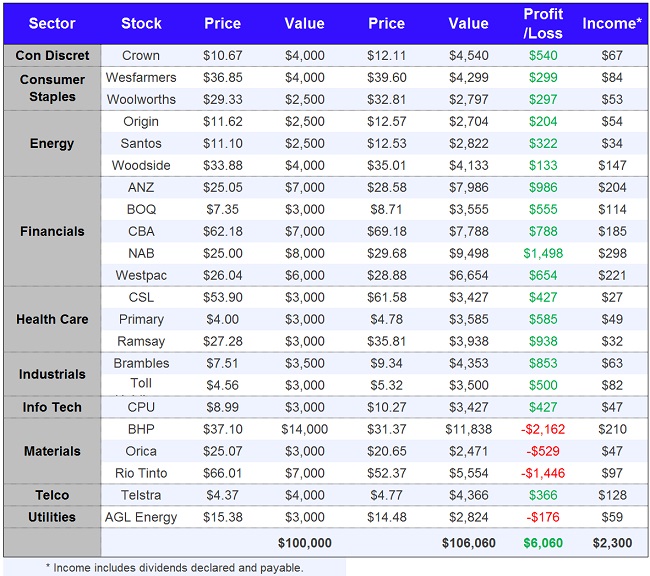Viewport: 650px width, 576px height.
Task: Click the AGL Energy stock name
Action: click(x=141, y=517)
